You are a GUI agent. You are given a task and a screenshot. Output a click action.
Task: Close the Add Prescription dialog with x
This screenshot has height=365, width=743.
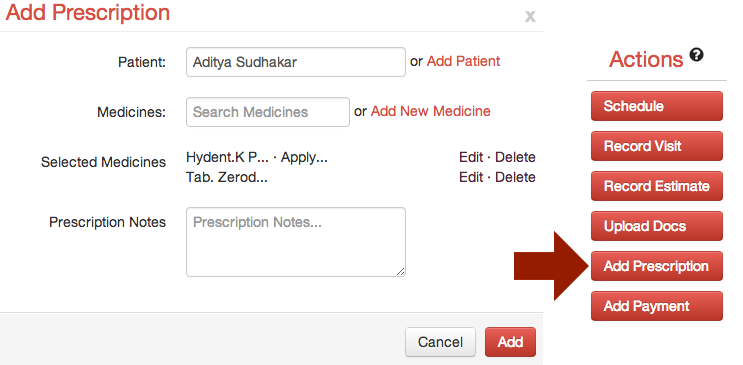[530, 17]
